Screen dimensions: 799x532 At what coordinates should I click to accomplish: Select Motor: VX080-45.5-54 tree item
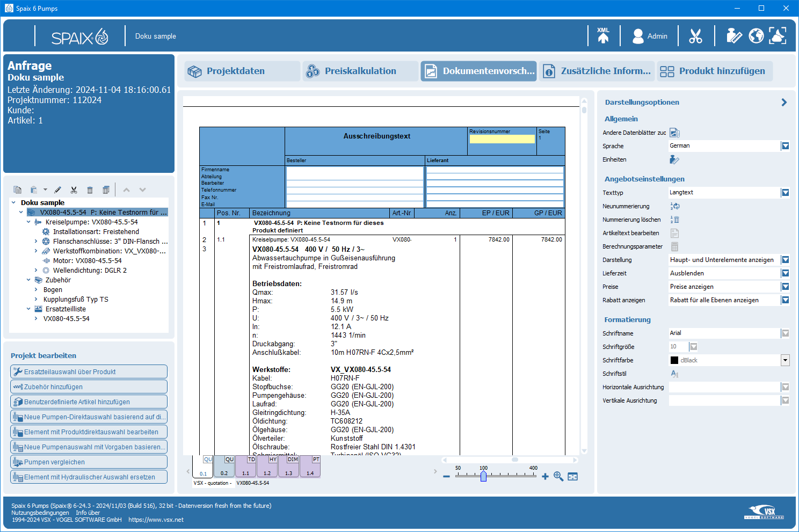(87, 260)
